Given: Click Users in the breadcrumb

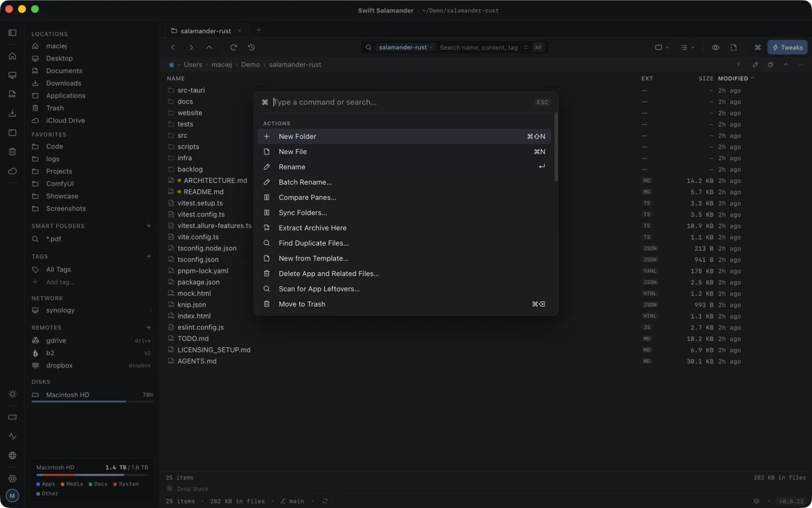Looking at the screenshot, I should tap(193, 65).
